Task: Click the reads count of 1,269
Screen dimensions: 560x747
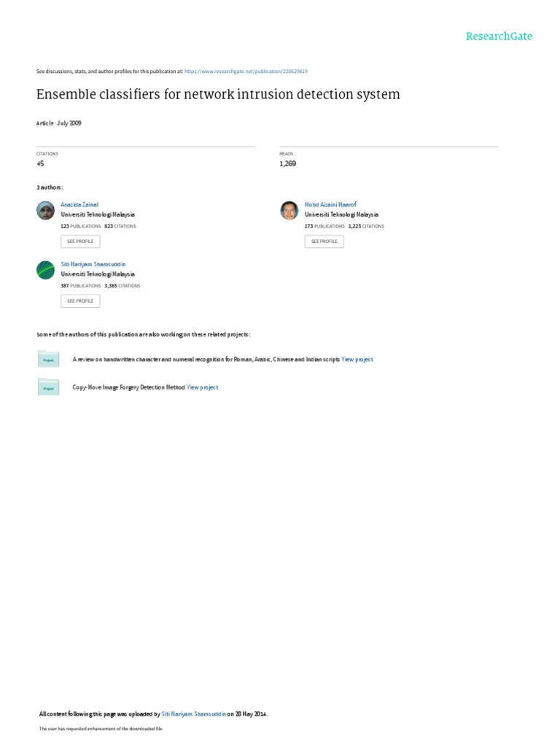Action: [288, 164]
